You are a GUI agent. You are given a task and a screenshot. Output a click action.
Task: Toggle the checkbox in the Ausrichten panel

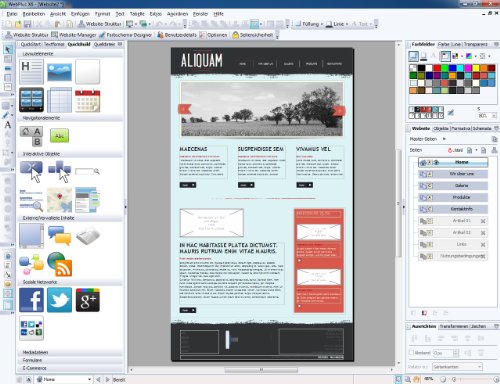pos(411,352)
